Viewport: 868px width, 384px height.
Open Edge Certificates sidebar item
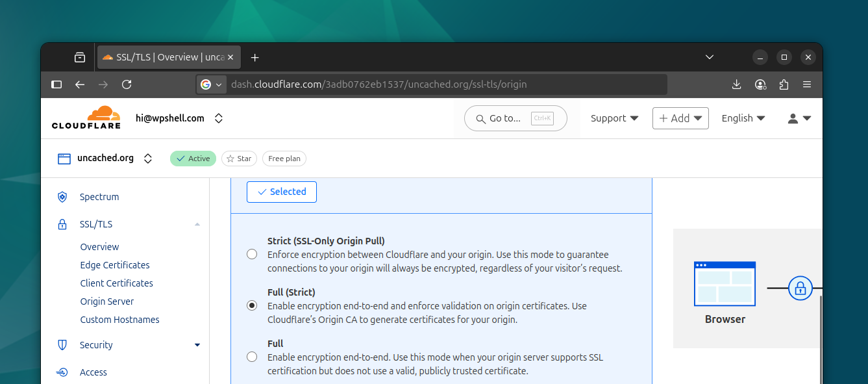point(115,265)
